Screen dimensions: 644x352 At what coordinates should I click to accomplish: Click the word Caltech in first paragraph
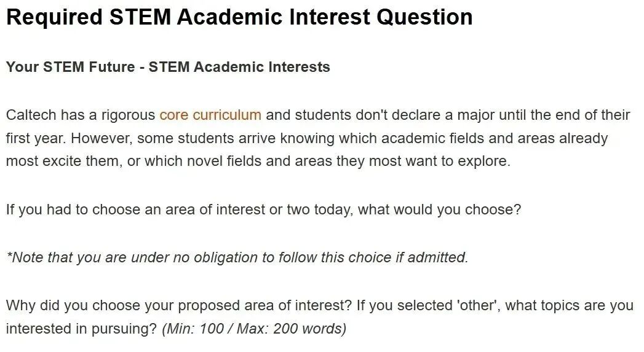tap(31, 115)
